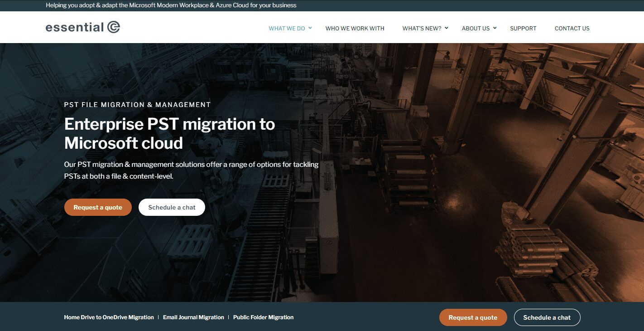
Task: Expand the WHAT WE DO dropdown arrow
Action: [310, 28]
